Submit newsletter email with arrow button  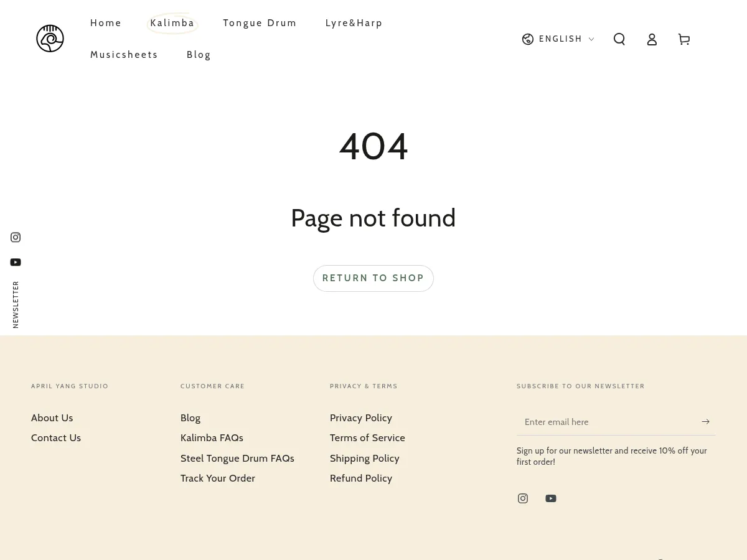(705, 422)
